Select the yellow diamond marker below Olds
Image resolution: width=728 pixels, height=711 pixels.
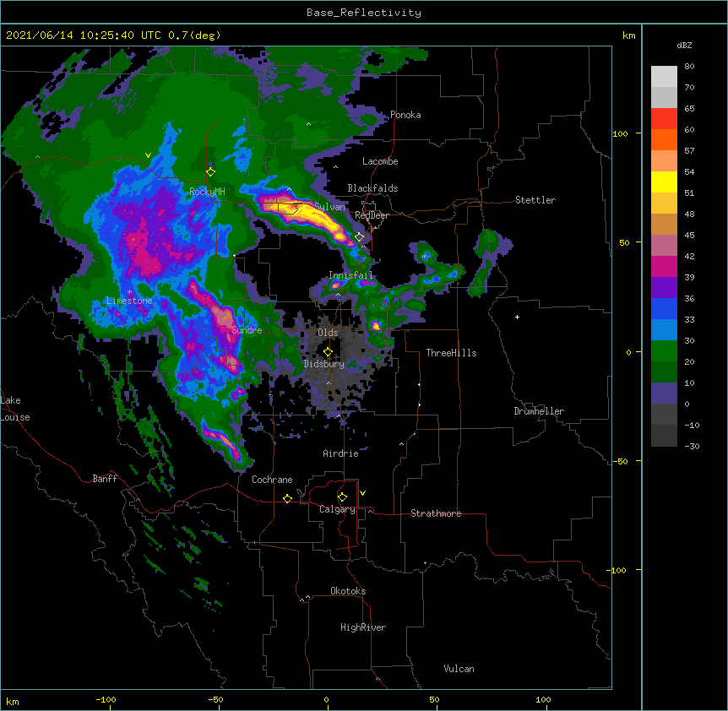tap(328, 351)
